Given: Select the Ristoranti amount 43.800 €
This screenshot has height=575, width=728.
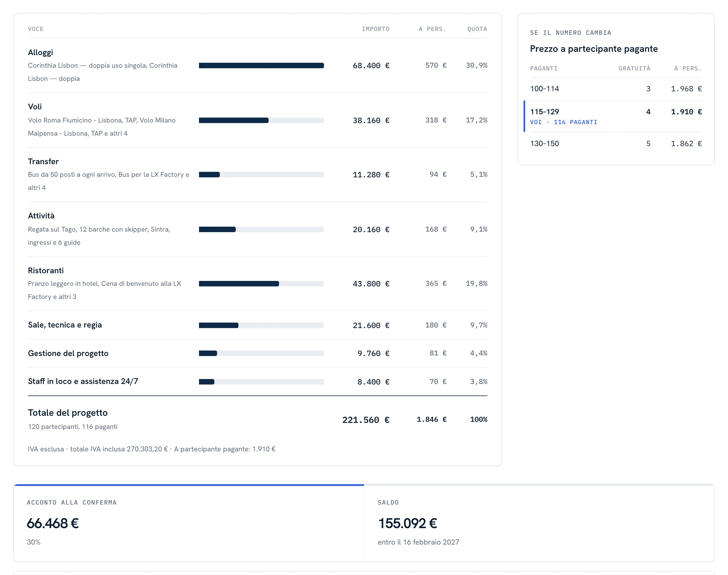Looking at the screenshot, I should click(x=371, y=284).
